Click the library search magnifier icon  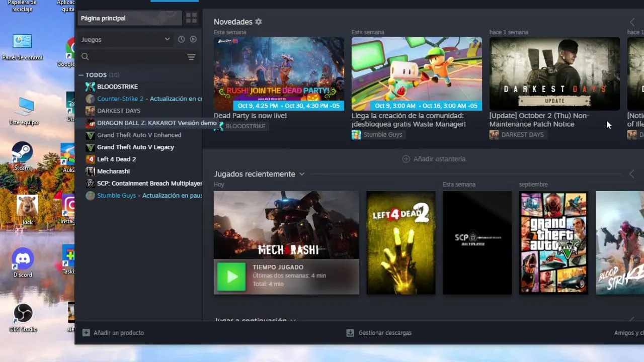pos(85,57)
